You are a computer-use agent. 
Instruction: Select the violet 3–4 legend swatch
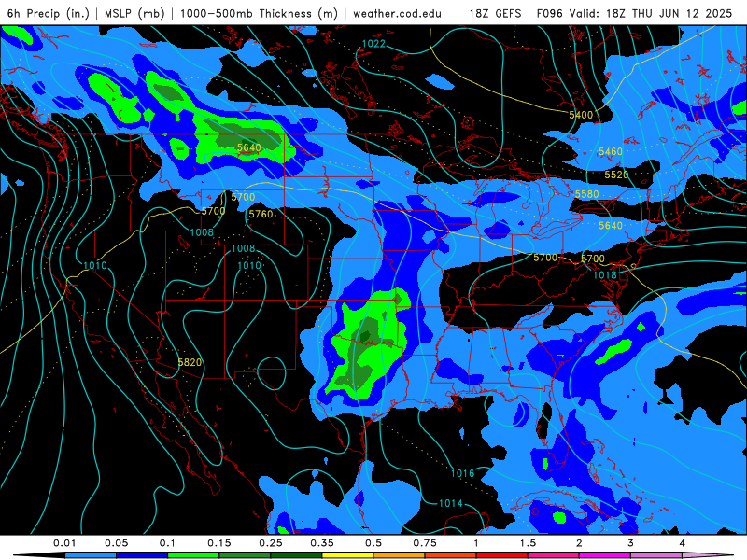656,555
